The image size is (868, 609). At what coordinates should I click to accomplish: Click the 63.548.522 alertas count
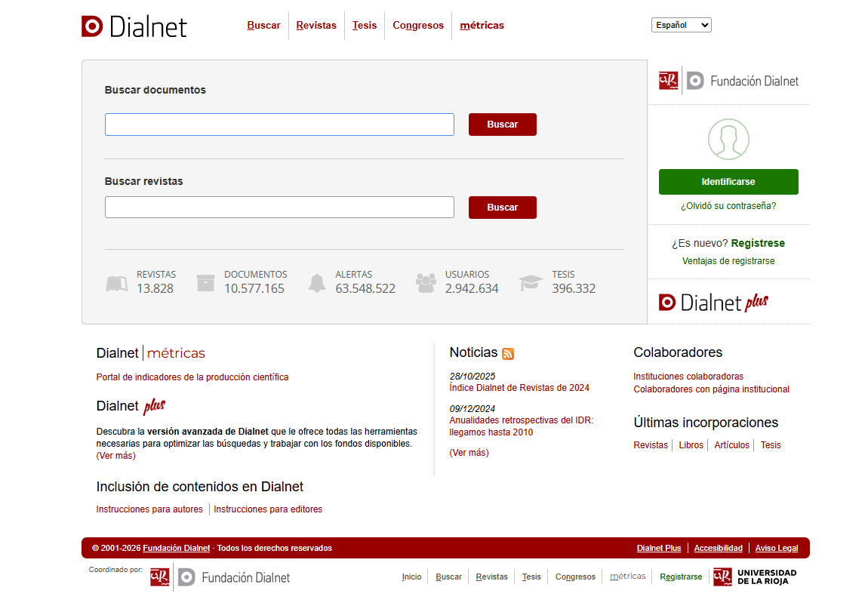[365, 288]
